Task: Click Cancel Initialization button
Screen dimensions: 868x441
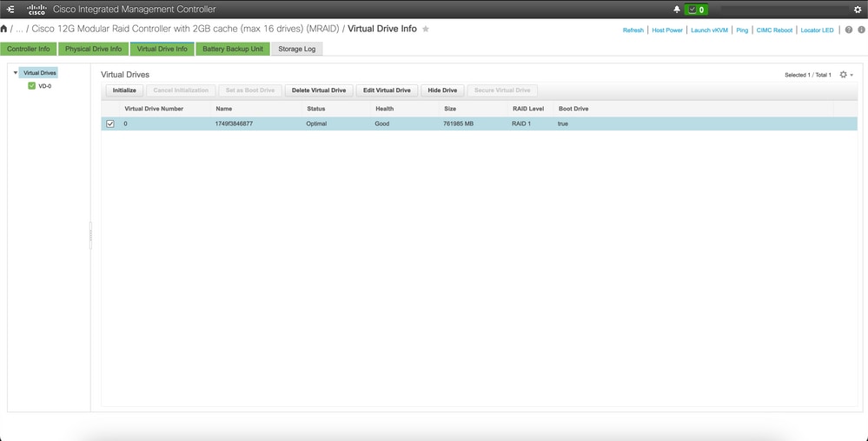Action: (x=181, y=90)
